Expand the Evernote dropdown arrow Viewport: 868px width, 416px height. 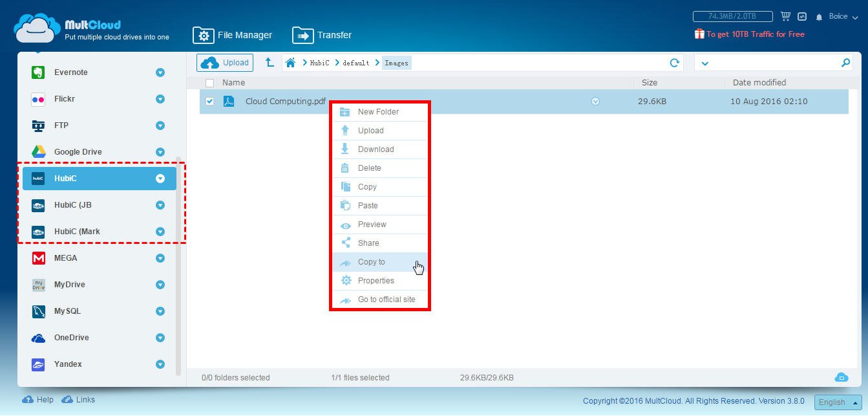click(x=160, y=72)
